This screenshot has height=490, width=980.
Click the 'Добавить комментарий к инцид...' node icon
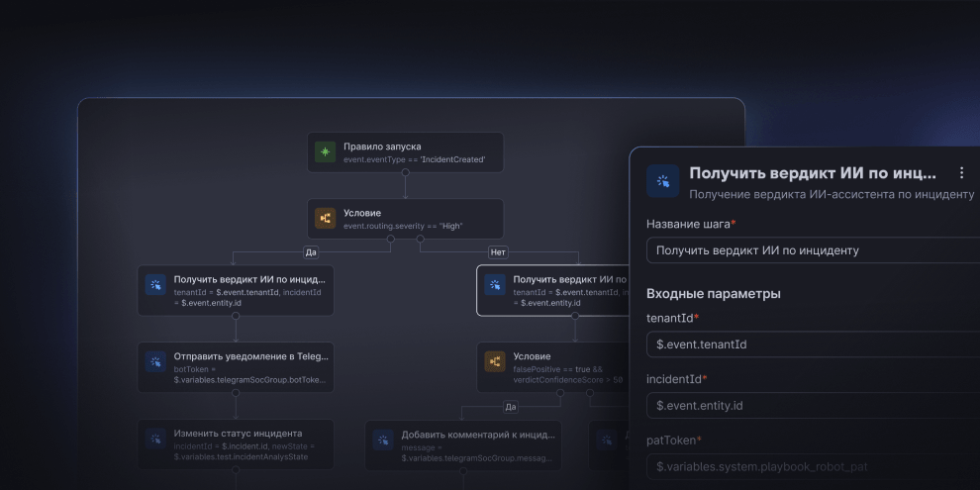(383, 440)
